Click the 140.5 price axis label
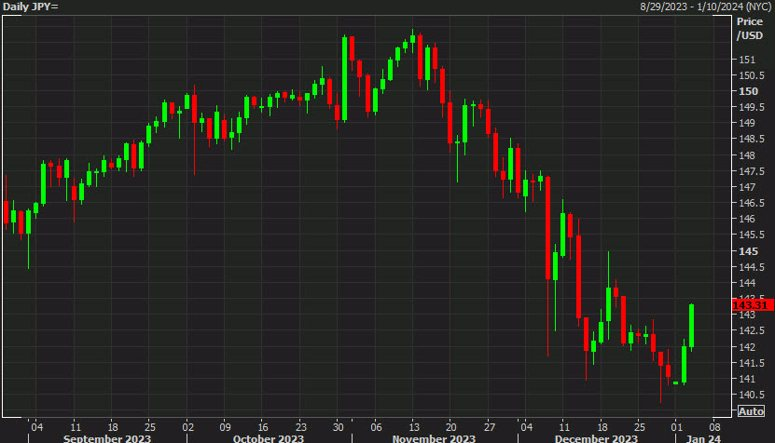This screenshot has height=443, width=775. coord(751,395)
